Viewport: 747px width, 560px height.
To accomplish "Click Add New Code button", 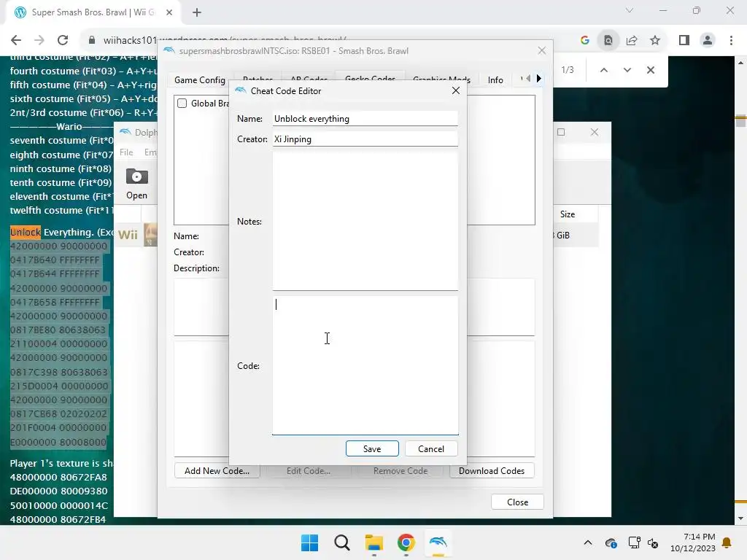I will click(x=217, y=470).
